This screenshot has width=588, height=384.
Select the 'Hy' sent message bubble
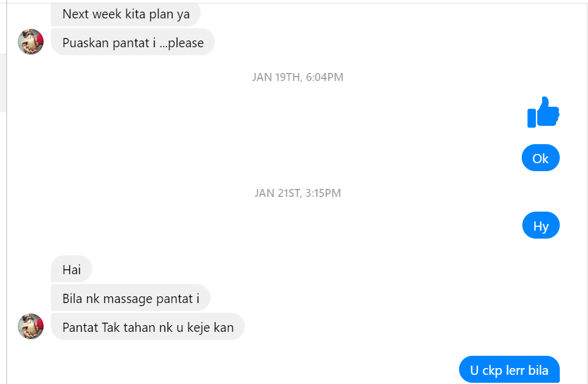pos(541,225)
